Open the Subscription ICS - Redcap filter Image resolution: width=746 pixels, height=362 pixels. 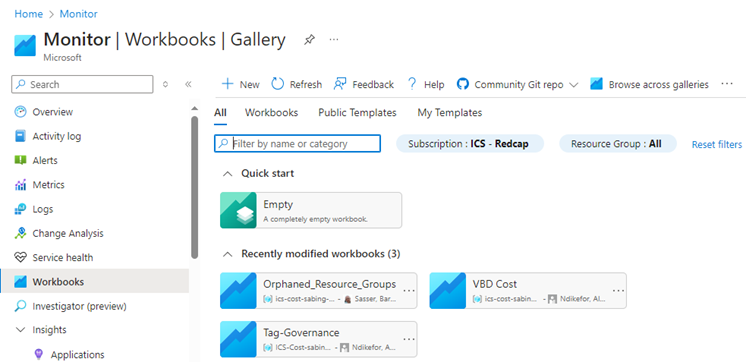(x=470, y=144)
